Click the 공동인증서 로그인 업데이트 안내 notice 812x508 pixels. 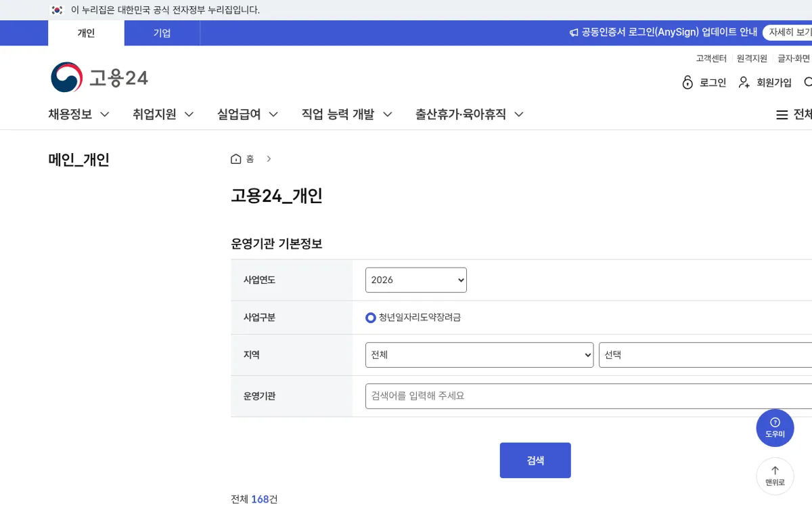point(669,33)
